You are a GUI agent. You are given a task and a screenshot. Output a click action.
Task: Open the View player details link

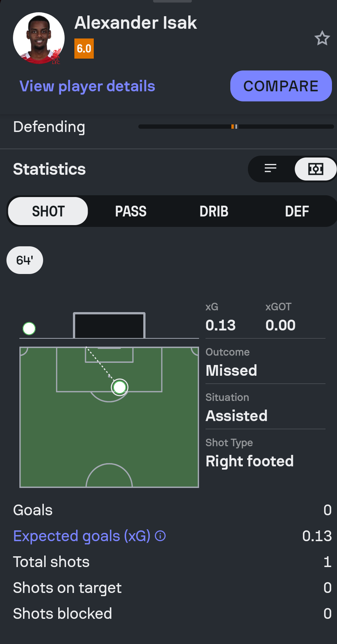point(87,86)
